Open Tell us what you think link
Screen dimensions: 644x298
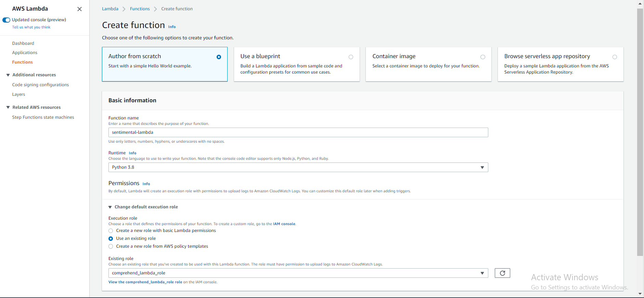point(31,27)
